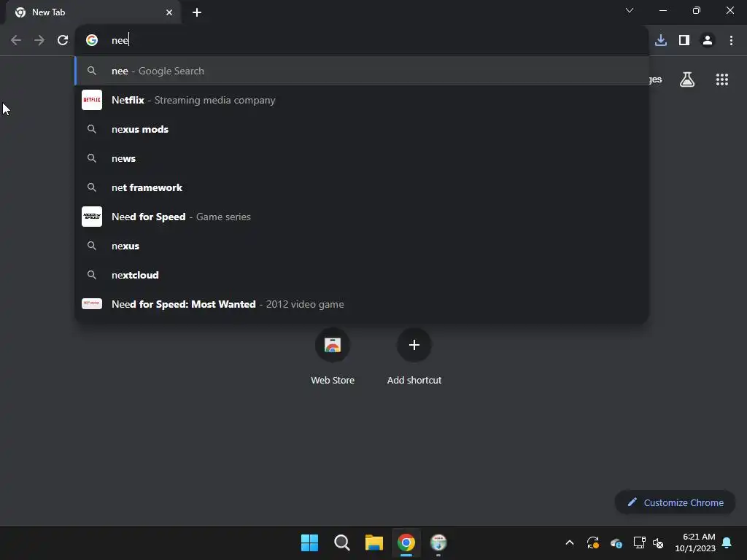Select the 'news' suggestion
Image resolution: width=747 pixels, height=560 pixels.
[362, 158]
